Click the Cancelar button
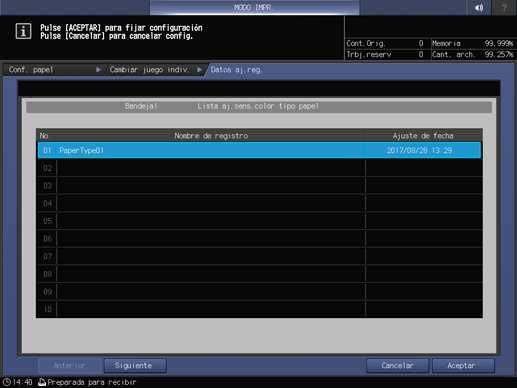 pyautogui.click(x=397, y=366)
